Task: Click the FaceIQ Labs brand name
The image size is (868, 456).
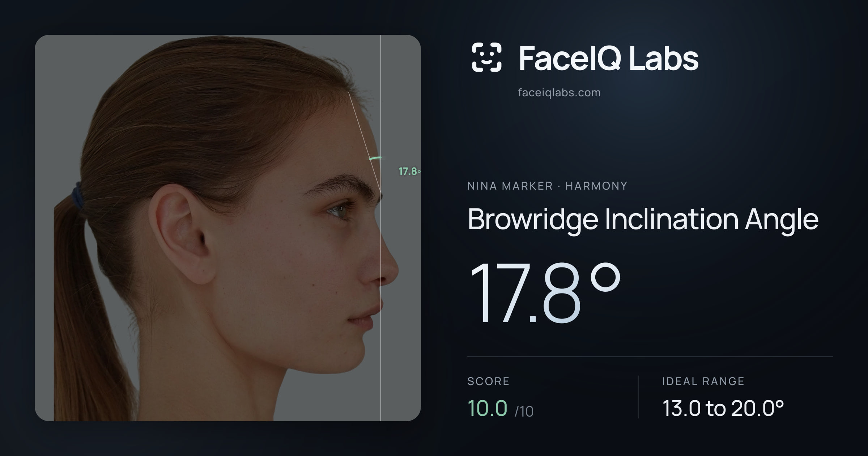Action: [x=608, y=58]
